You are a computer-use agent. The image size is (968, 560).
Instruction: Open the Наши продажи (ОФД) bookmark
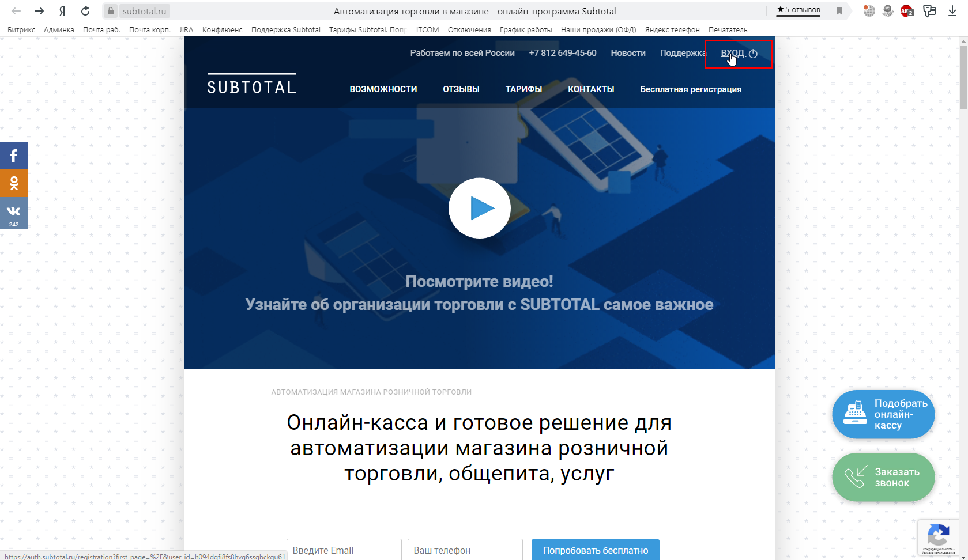598,29
